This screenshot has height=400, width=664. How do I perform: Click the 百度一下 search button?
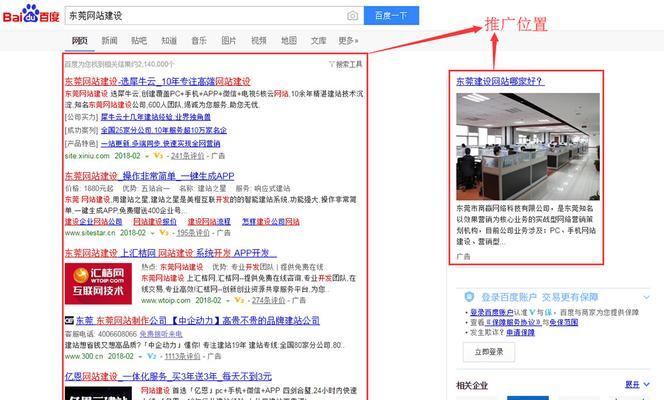point(391,16)
